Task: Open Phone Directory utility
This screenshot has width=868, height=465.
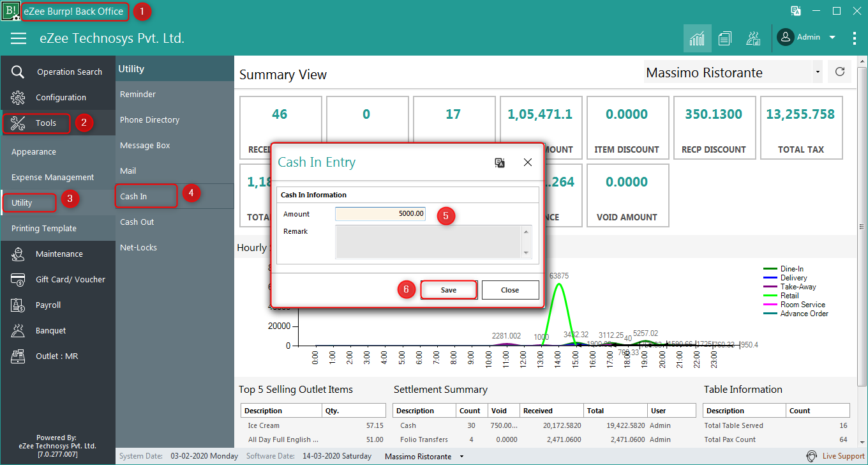Action: point(149,119)
